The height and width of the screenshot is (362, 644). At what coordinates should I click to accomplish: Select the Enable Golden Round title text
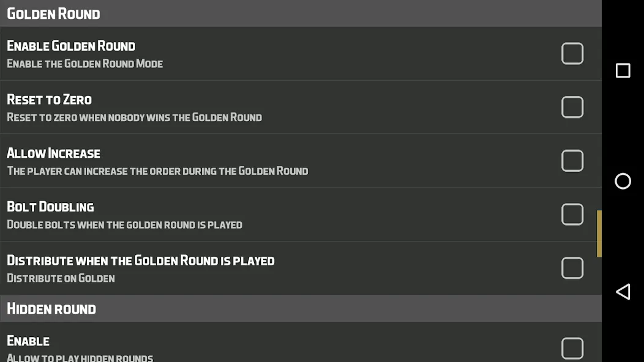pyautogui.click(x=71, y=46)
